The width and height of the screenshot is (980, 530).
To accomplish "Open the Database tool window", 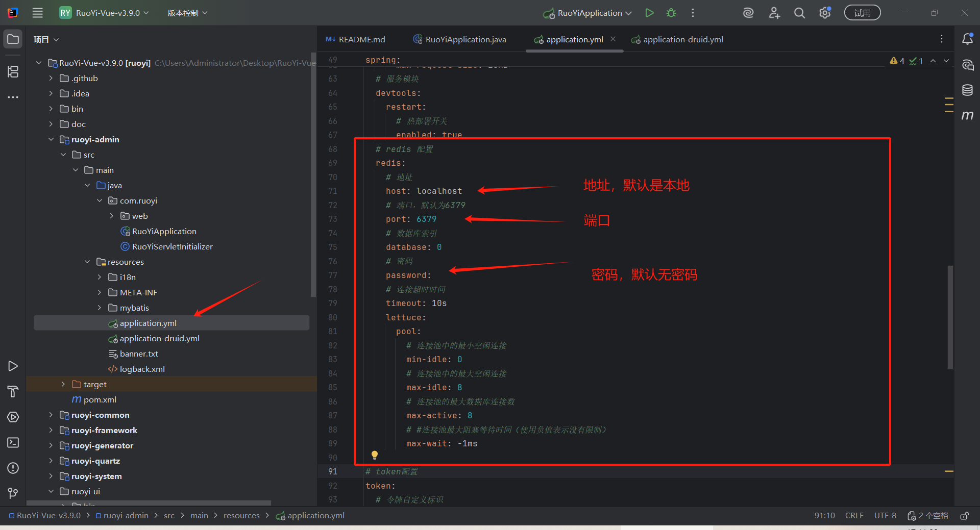I will (967, 90).
